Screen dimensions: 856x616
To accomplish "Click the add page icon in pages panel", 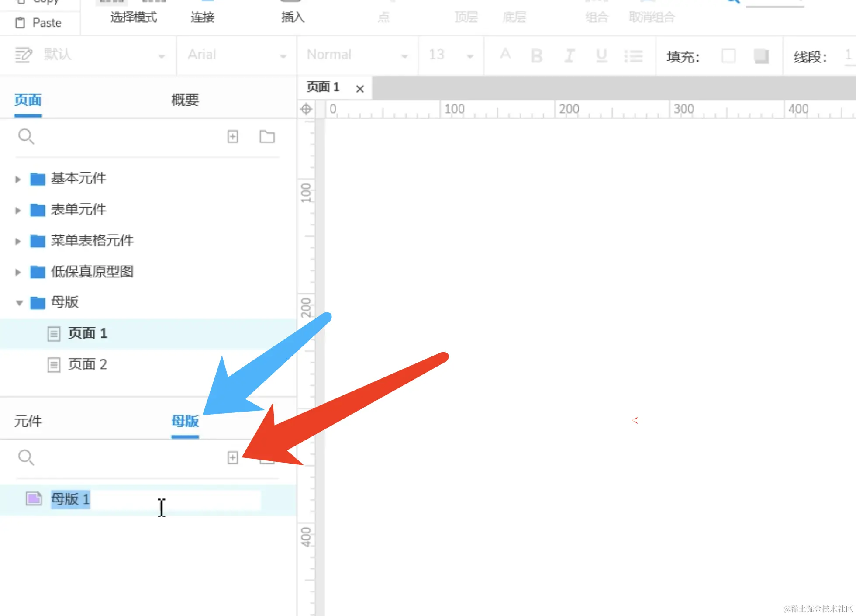I will pos(233,137).
